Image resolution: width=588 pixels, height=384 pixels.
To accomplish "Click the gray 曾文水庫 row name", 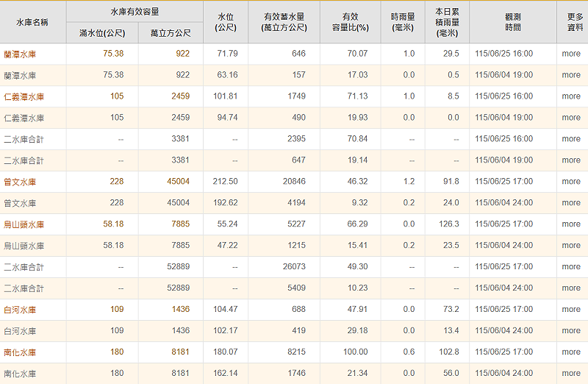I will tap(20, 204).
